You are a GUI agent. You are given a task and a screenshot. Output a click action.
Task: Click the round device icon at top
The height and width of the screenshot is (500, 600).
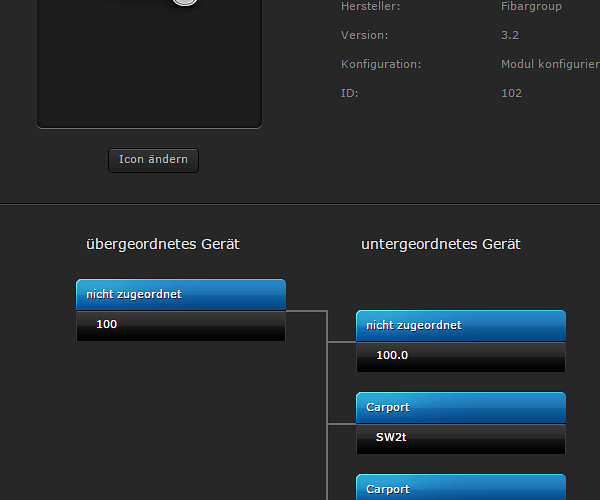[x=185, y=2]
